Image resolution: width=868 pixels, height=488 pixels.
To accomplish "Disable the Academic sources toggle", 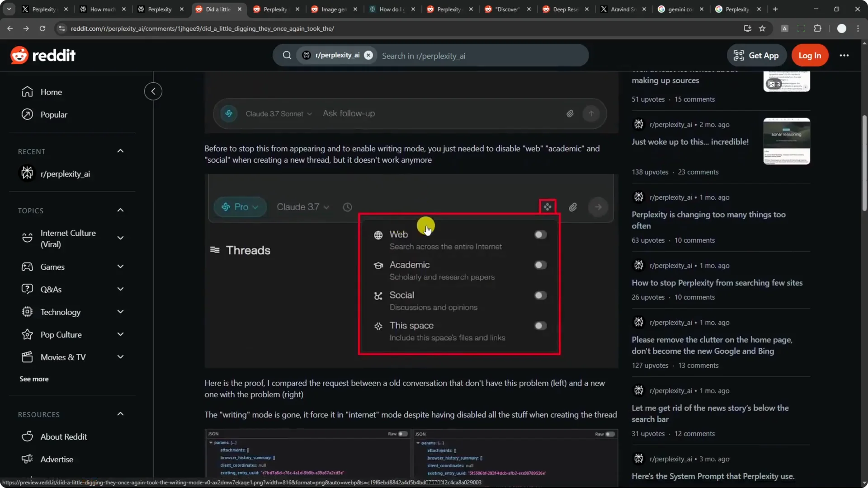I will tap(540, 265).
